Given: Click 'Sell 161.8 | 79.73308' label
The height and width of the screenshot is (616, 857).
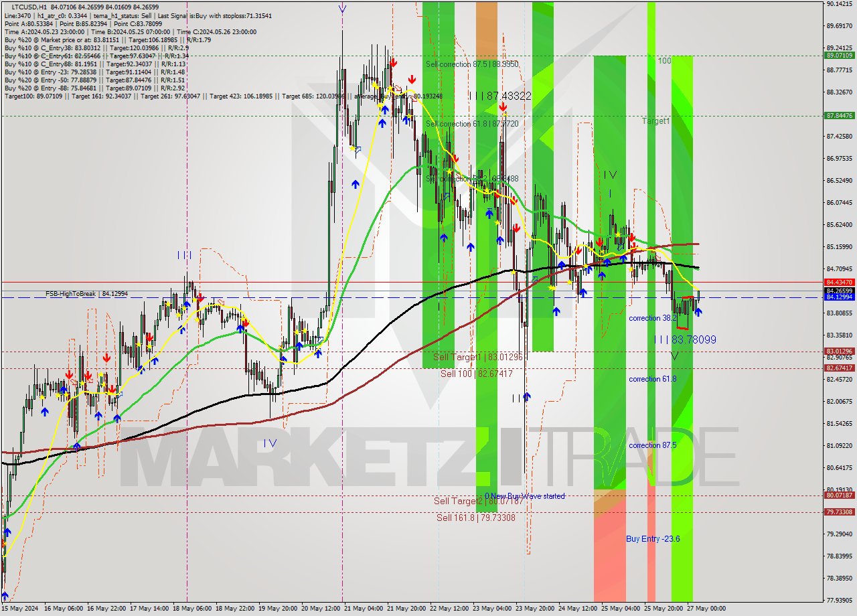Looking at the screenshot, I should coord(476,518).
